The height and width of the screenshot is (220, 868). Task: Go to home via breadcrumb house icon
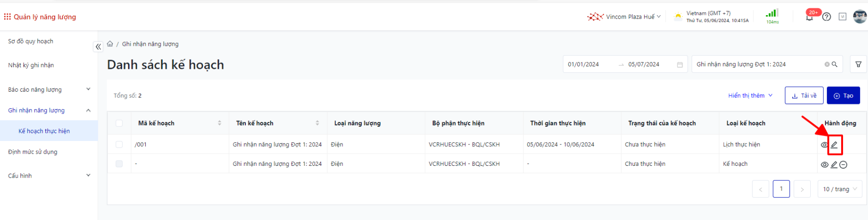[x=110, y=44]
